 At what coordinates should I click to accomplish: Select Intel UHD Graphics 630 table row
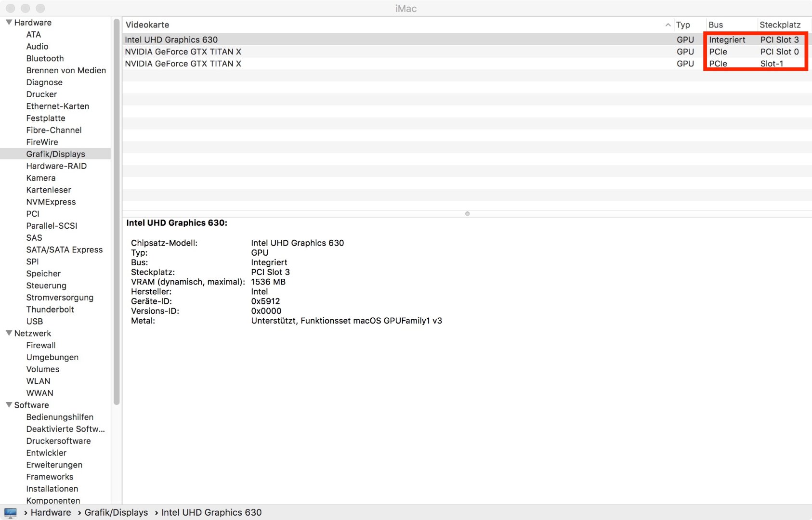(x=466, y=39)
